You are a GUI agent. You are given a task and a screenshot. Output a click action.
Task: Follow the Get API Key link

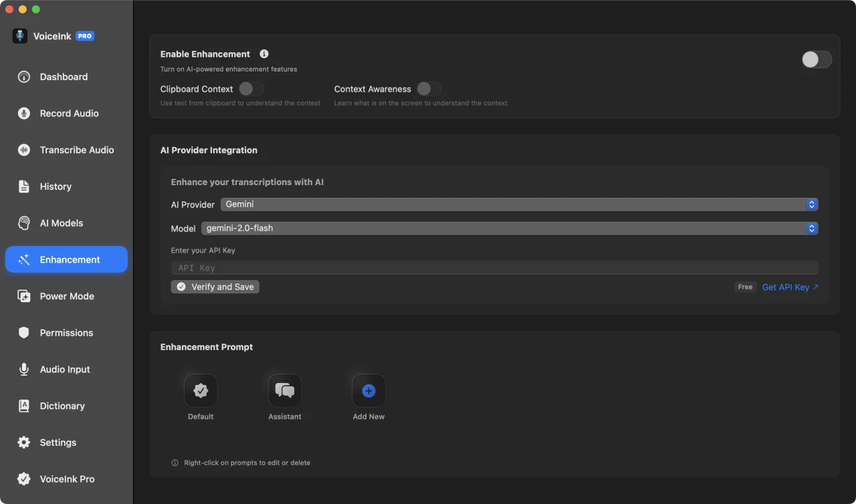point(790,287)
